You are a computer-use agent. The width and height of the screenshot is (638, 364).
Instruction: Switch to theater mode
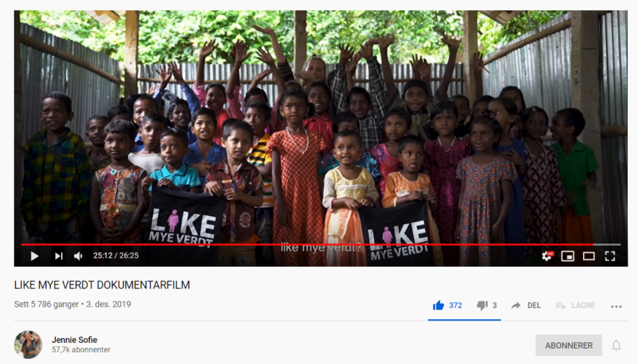(x=589, y=256)
